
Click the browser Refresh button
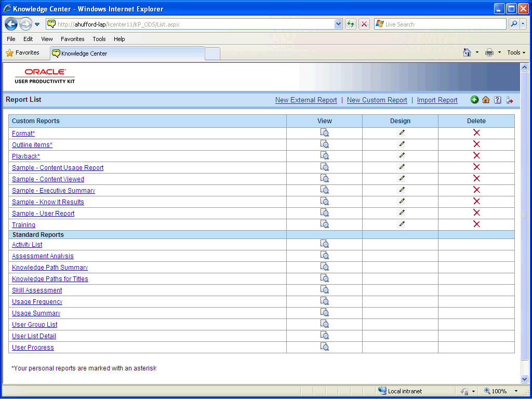tap(351, 24)
